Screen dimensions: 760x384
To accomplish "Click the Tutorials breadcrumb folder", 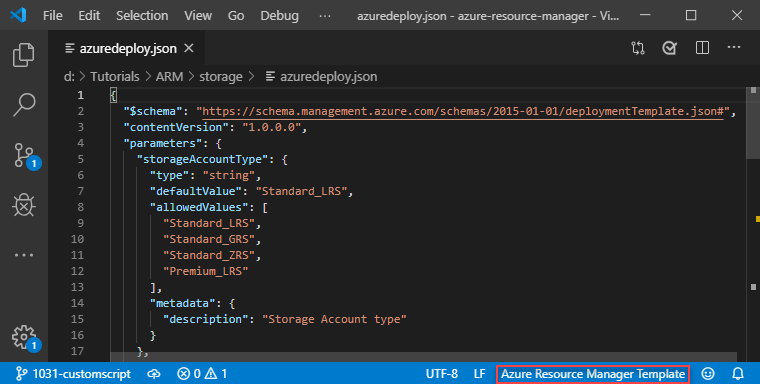I will pos(114,77).
